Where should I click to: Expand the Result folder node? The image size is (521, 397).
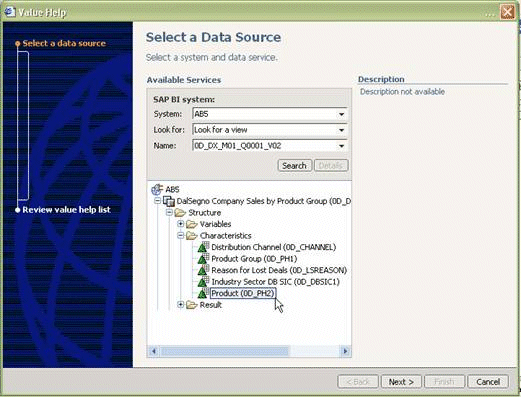(181, 305)
